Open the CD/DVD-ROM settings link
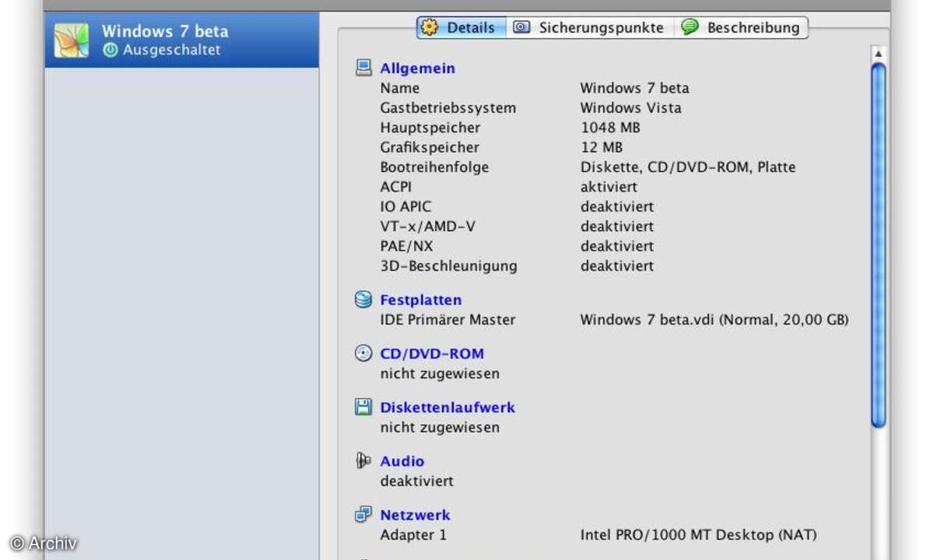Image resolution: width=934 pixels, height=560 pixels. click(x=432, y=354)
